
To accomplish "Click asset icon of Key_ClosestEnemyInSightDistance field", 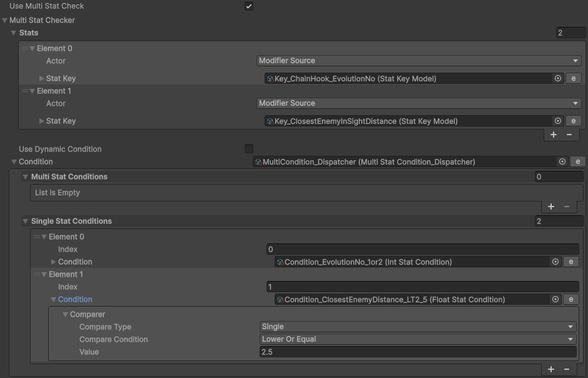I will pyautogui.click(x=270, y=121).
